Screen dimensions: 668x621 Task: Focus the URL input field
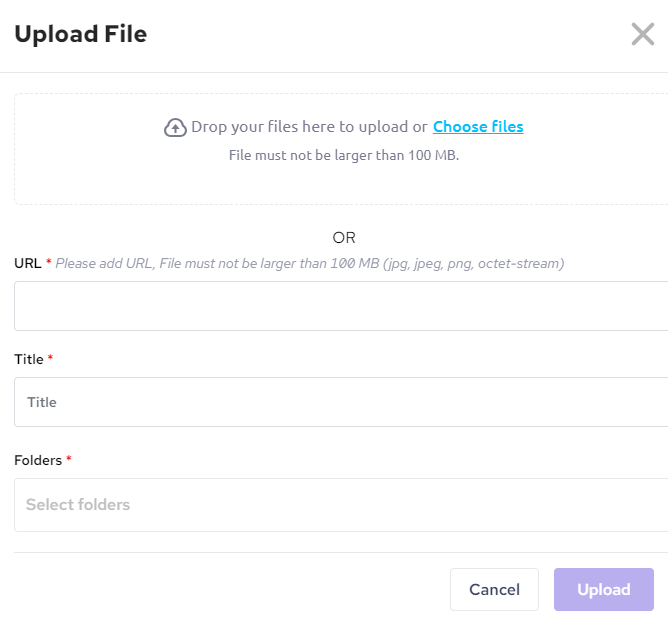pos(340,306)
